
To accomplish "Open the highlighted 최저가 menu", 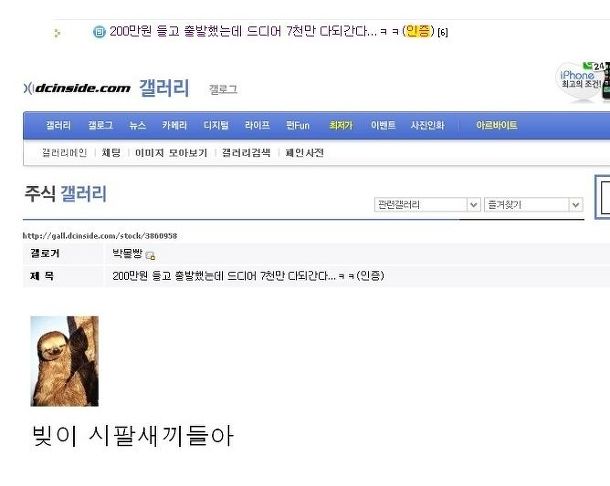I will [340, 125].
